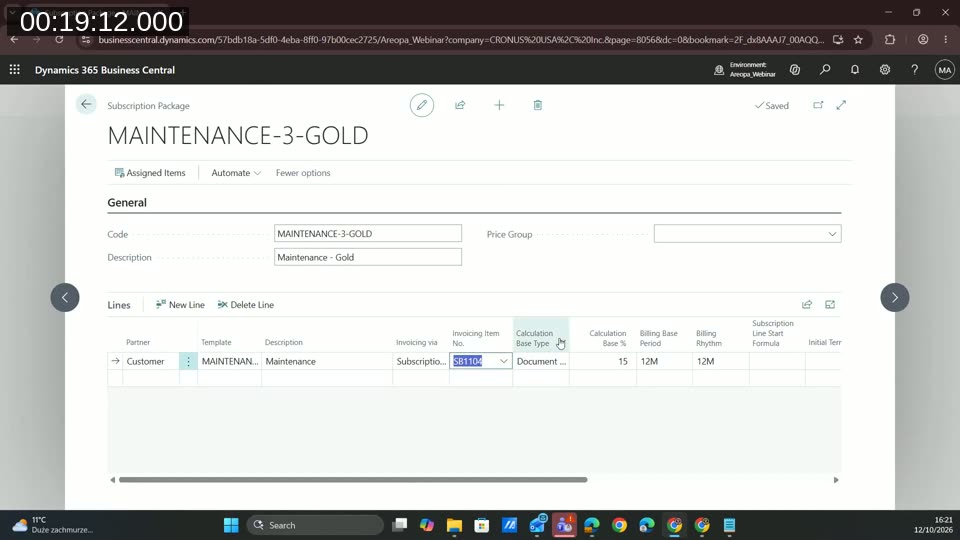Click Windows taskbar Search box
This screenshot has height=540, width=960.
click(315, 525)
